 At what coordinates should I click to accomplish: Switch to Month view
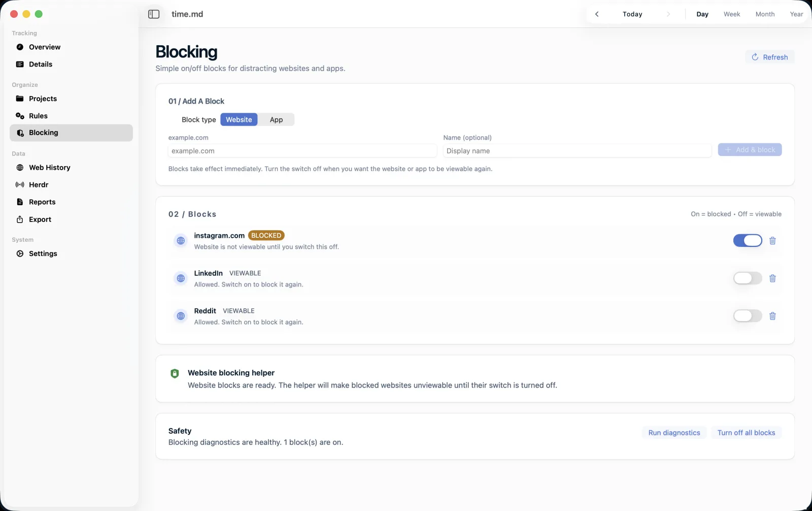coord(765,14)
